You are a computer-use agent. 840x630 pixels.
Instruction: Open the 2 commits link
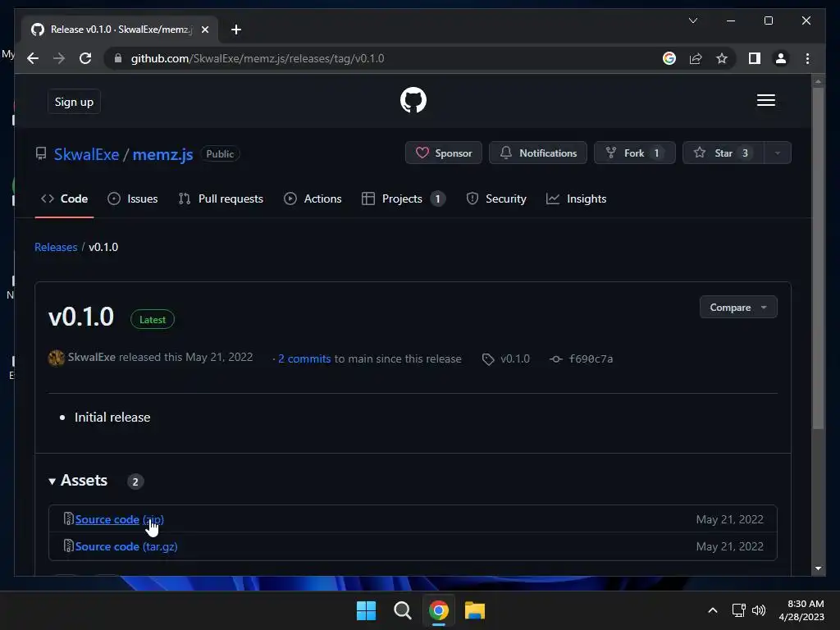tap(304, 359)
